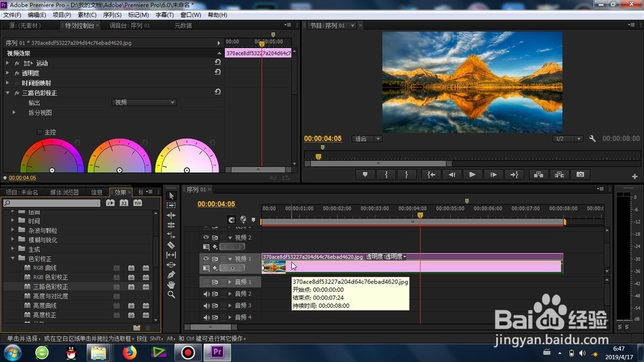The height and width of the screenshot is (362, 644).
Task: Click the Extract button
Action: tap(560, 175)
